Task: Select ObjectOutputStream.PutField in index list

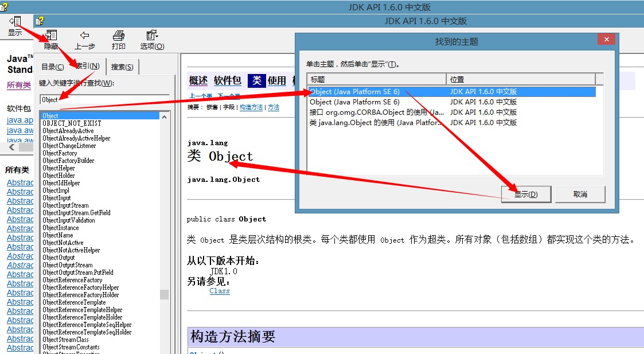Action: tap(78, 272)
